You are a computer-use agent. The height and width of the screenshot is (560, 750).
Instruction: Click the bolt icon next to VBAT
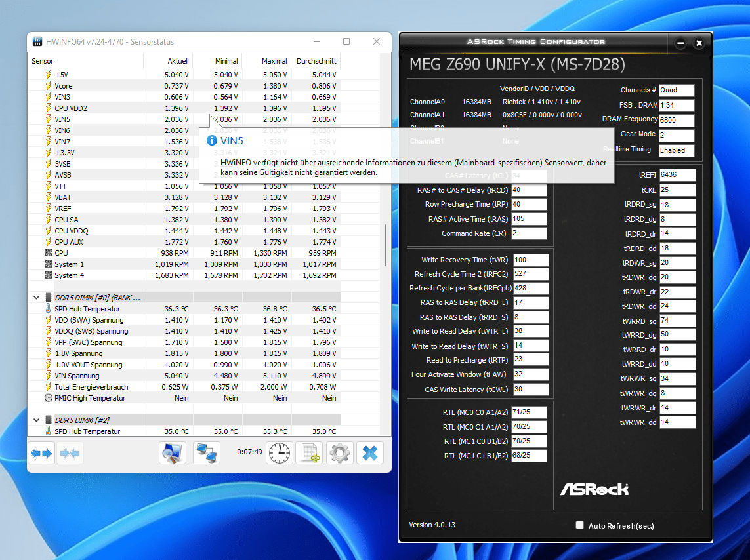tap(49, 197)
